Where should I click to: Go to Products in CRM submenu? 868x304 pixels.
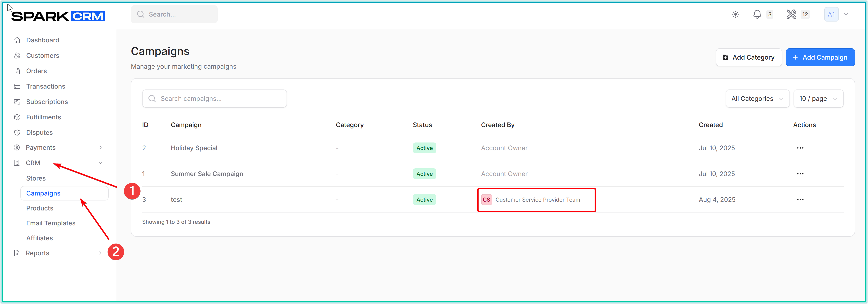[x=40, y=208]
